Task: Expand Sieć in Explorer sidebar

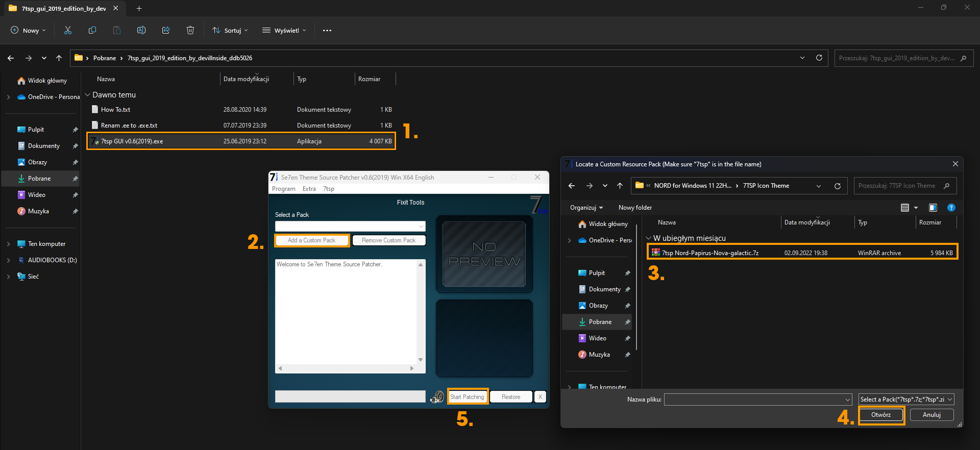Action: (x=8, y=277)
